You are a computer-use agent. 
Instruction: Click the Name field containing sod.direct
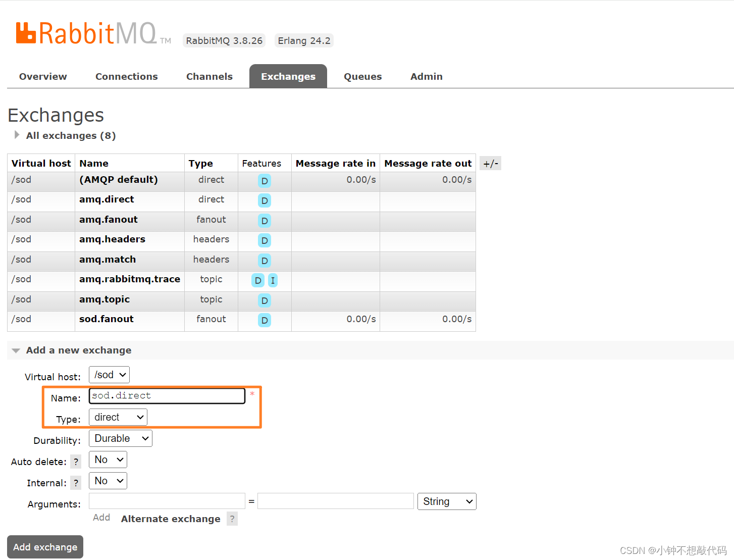tap(167, 396)
